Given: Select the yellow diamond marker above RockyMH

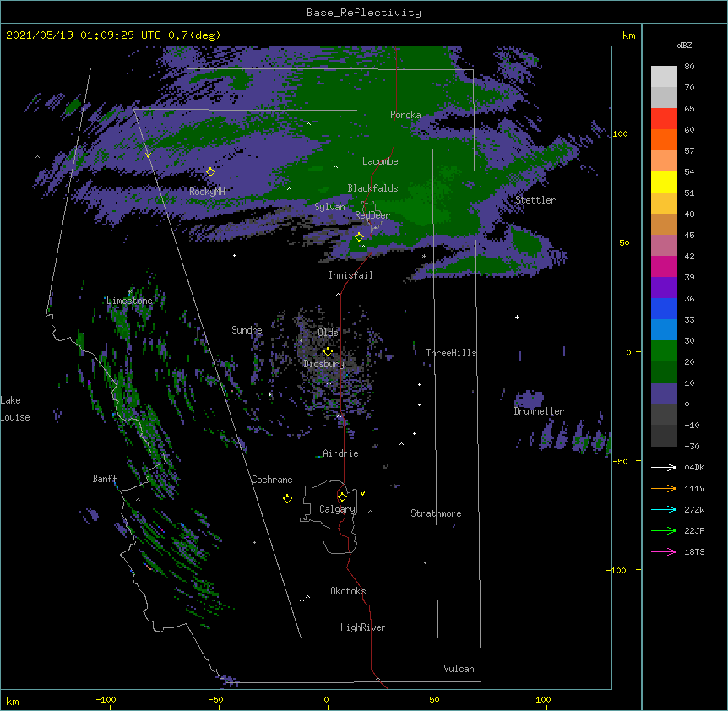Looking at the screenshot, I should pos(210,171).
